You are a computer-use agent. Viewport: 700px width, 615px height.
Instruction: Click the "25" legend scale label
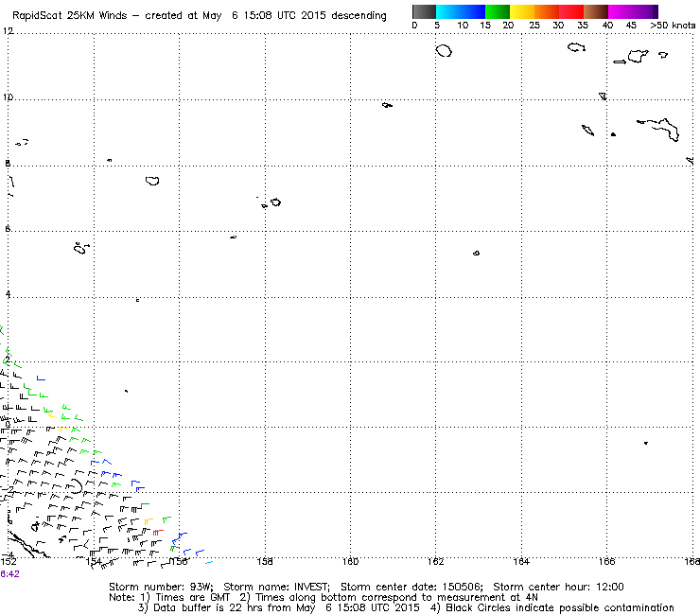(534, 26)
